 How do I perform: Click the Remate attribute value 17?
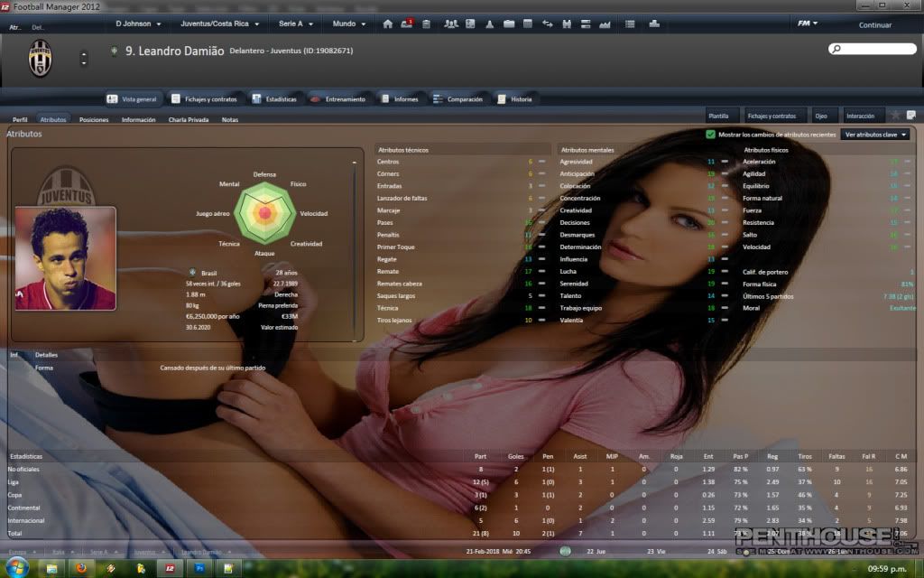528,271
